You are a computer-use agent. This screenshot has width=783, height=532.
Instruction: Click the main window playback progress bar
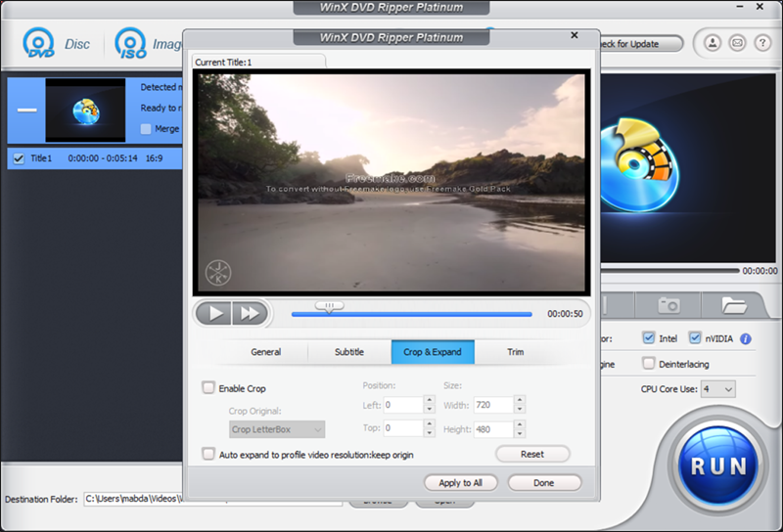[669, 271]
